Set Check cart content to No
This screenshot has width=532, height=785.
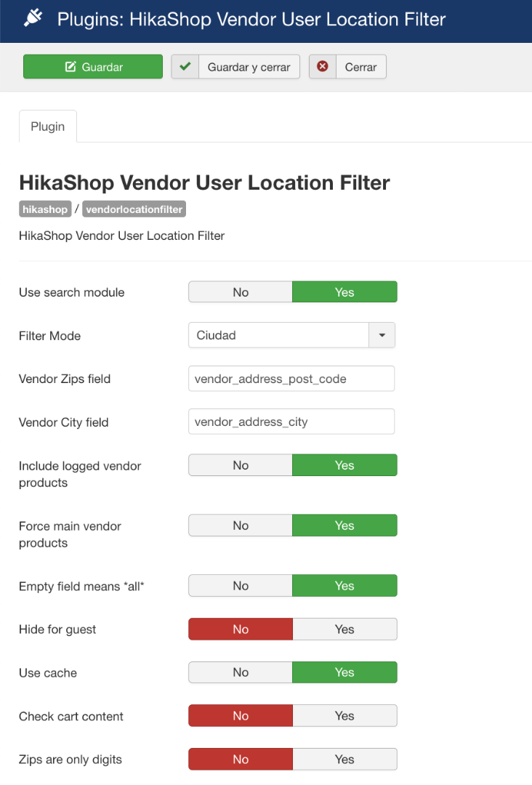pos(241,716)
